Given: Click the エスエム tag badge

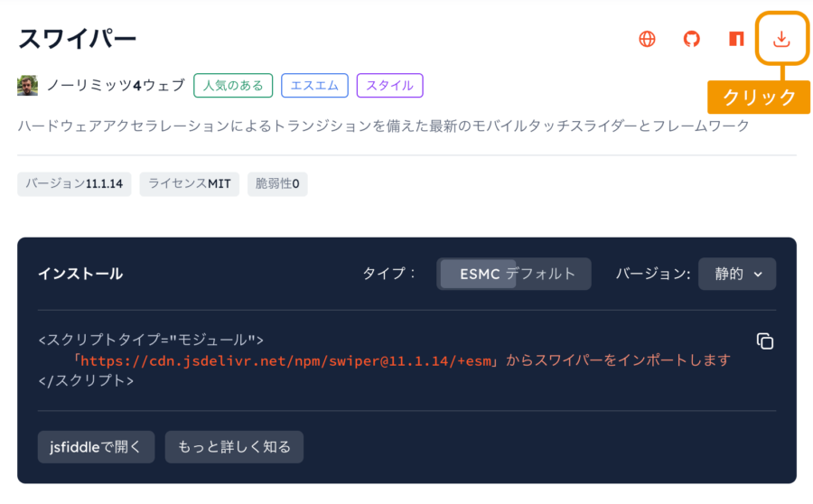Looking at the screenshot, I should 314,86.
